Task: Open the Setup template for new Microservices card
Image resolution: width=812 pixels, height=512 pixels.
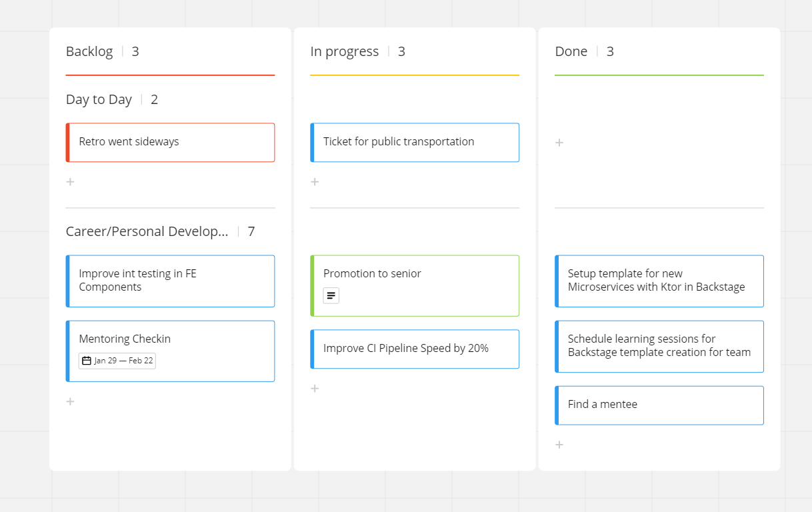Action: (x=659, y=280)
